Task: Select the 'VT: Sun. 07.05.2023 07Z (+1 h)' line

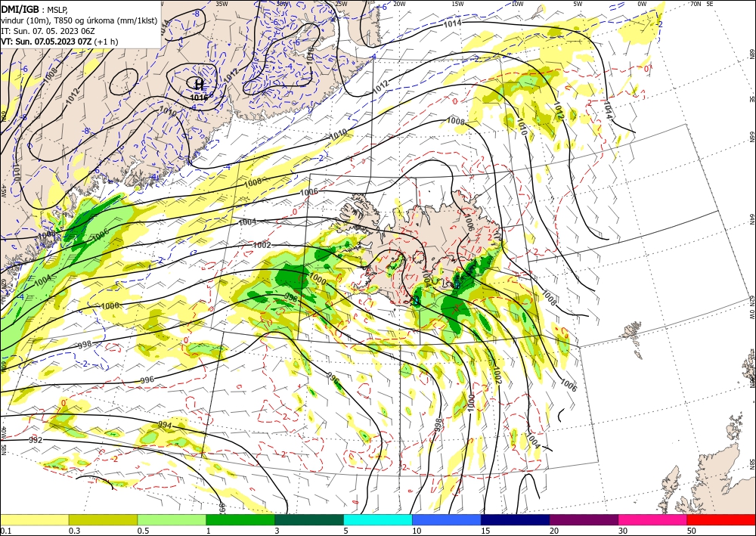Action: 59,42
